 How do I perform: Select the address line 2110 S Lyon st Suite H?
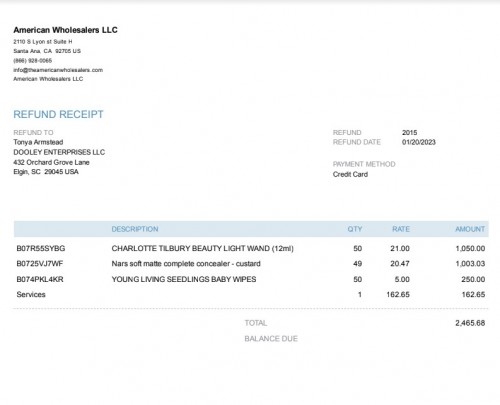[x=43, y=42]
